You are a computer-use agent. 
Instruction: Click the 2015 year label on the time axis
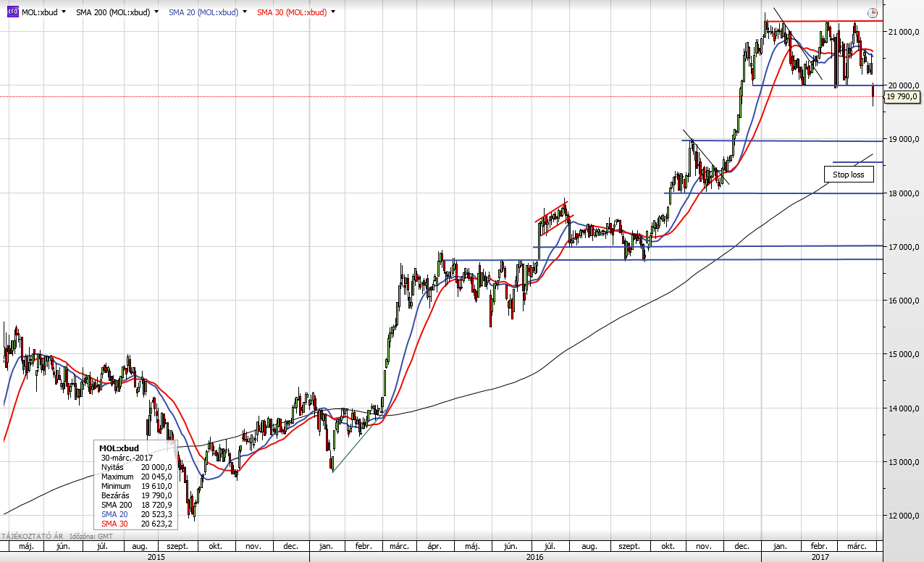click(x=156, y=556)
